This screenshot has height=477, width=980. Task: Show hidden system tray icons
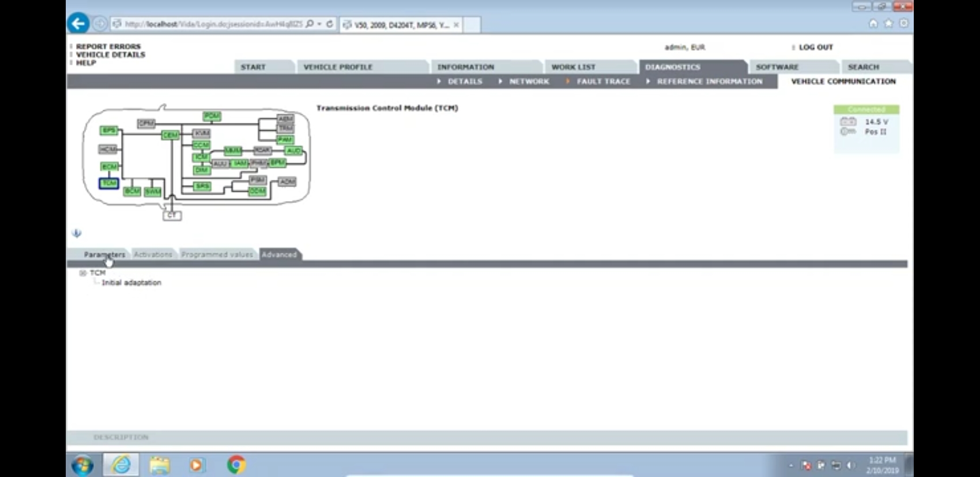(791, 466)
